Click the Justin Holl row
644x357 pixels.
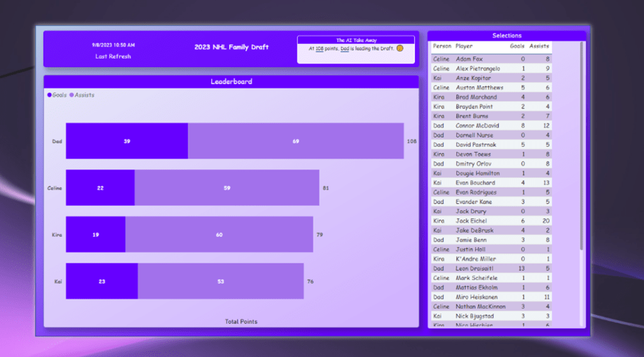click(x=492, y=250)
